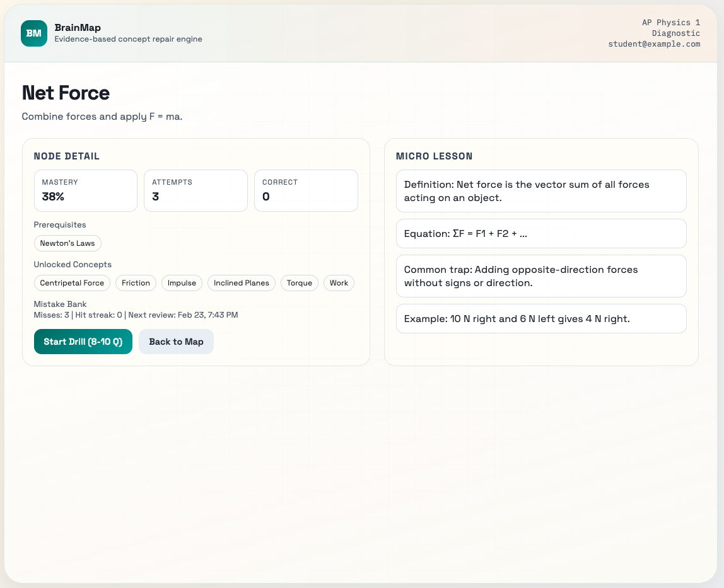Click the Example lesson card
The height and width of the screenshot is (588, 724).
click(541, 319)
